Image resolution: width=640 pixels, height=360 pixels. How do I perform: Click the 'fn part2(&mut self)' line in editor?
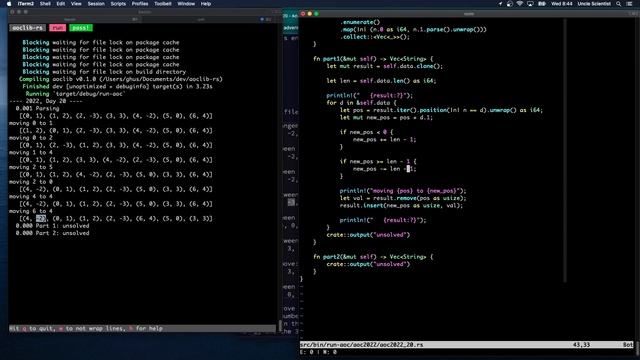click(x=373, y=257)
